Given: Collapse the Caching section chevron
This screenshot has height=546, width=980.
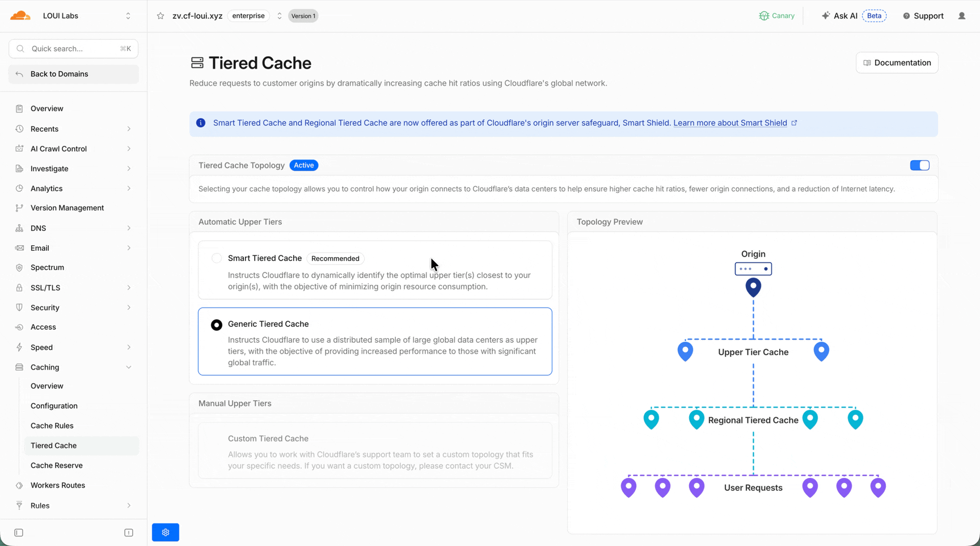Looking at the screenshot, I should pos(129,367).
